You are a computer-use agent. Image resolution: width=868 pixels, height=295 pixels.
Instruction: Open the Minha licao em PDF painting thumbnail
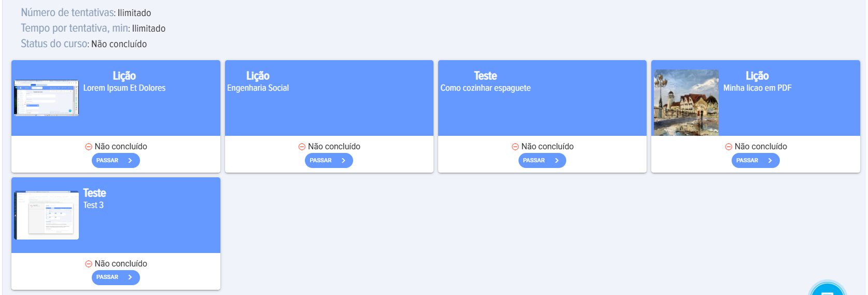(686, 103)
